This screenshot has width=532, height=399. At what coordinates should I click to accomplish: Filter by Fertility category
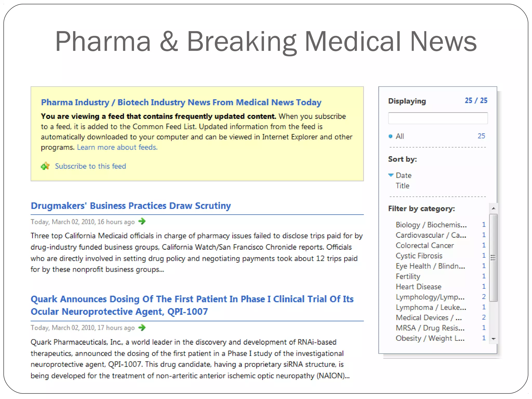408,276
